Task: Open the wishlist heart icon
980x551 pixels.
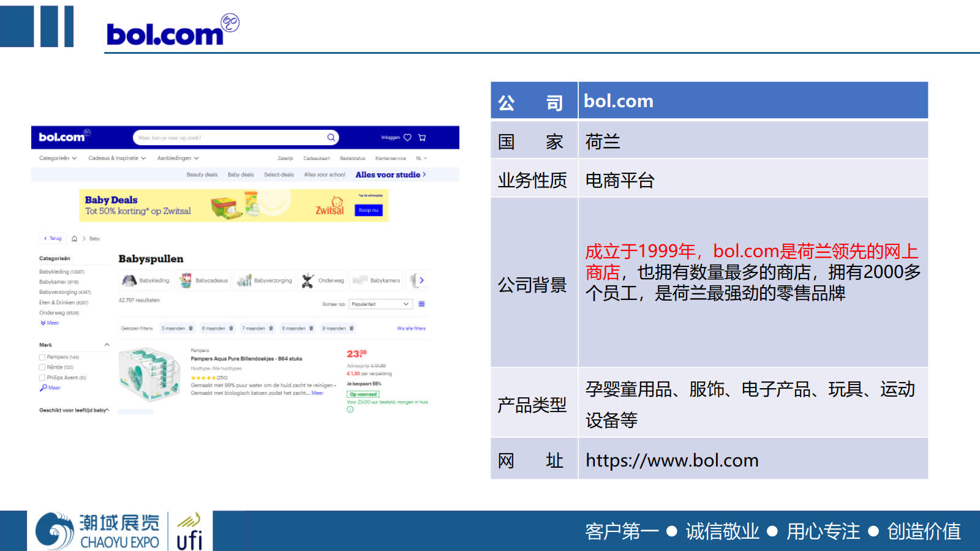Action: [407, 138]
